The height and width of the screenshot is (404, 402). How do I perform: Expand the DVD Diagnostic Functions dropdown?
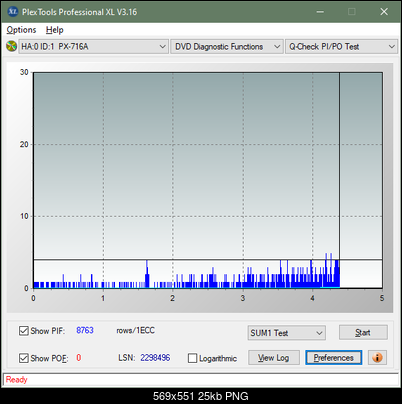tap(227, 46)
